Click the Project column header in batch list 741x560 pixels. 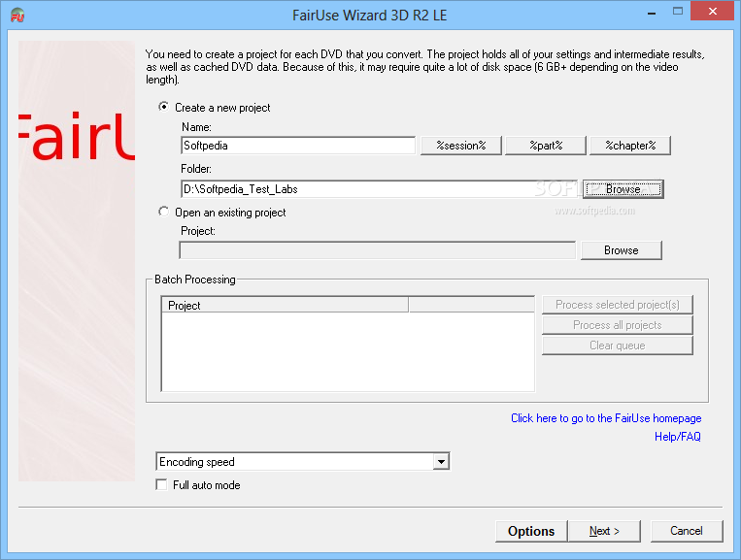(285, 305)
